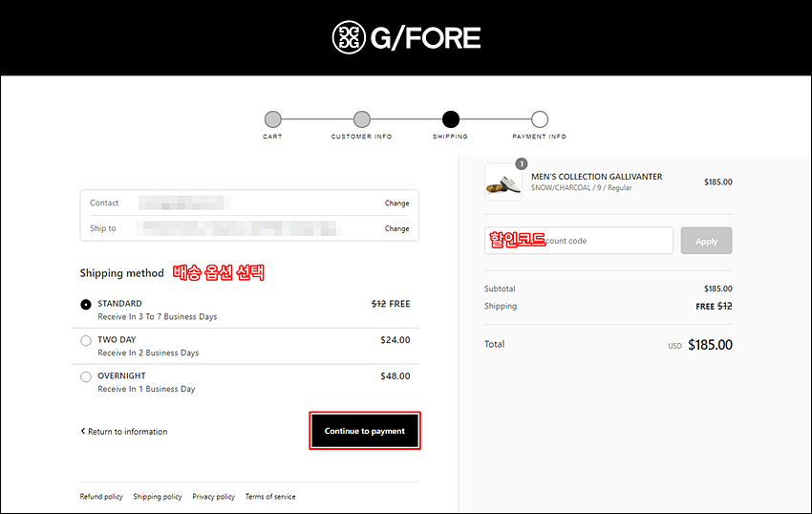This screenshot has height=514, width=812.
Task: Click the Shipping method heading
Action: (121, 273)
